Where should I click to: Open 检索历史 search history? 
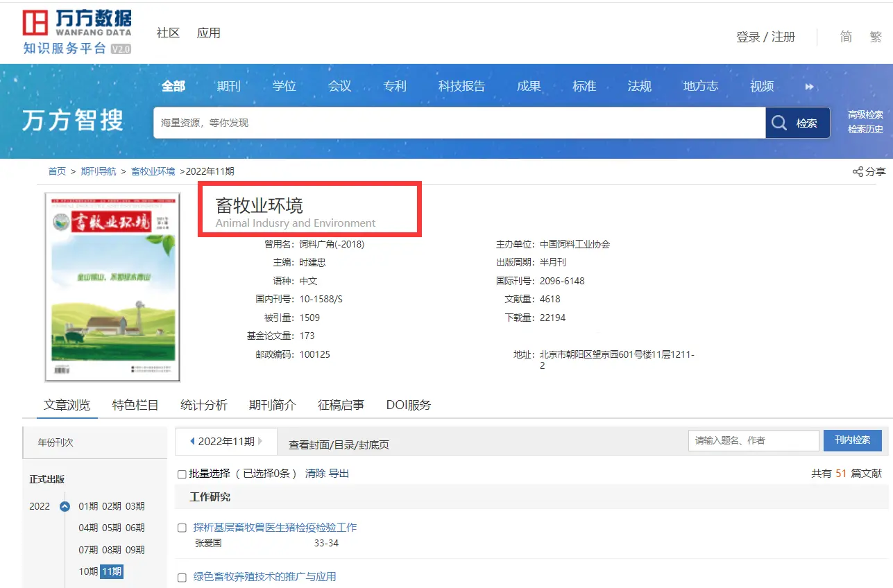pyautogui.click(x=865, y=129)
